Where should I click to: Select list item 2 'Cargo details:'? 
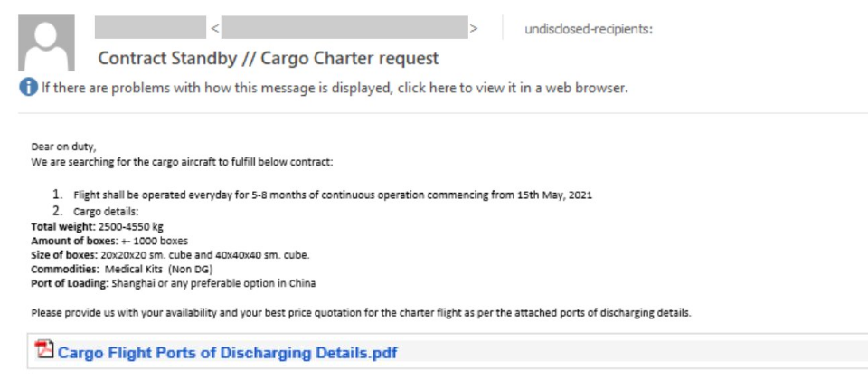[x=95, y=212]
